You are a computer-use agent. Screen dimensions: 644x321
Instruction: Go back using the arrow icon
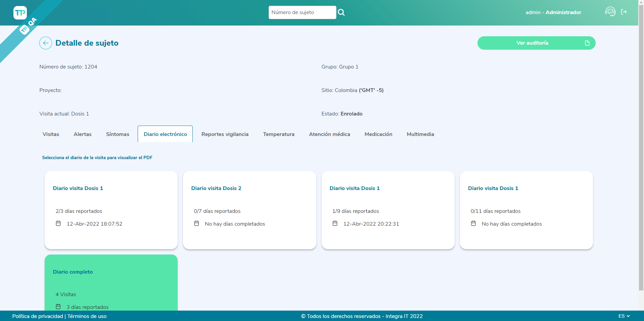click(46, 43)
